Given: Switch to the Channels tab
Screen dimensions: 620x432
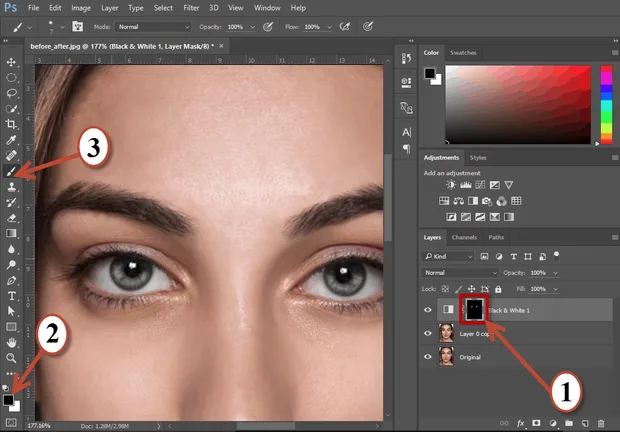Looking at the screenshot, I should 464,237.
